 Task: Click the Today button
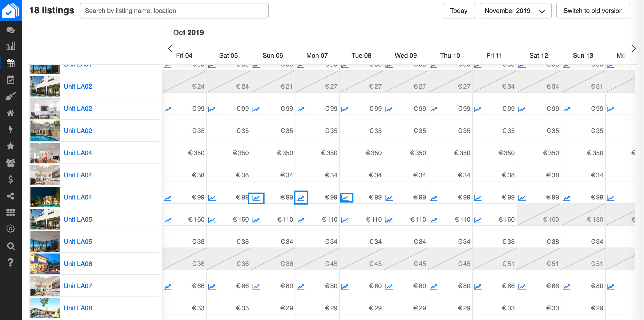pyautogui.click(x=458, y=11)
